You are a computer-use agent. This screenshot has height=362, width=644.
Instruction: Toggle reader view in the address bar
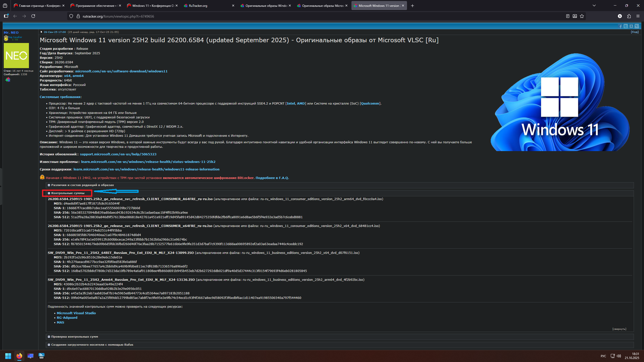(568, 16)
